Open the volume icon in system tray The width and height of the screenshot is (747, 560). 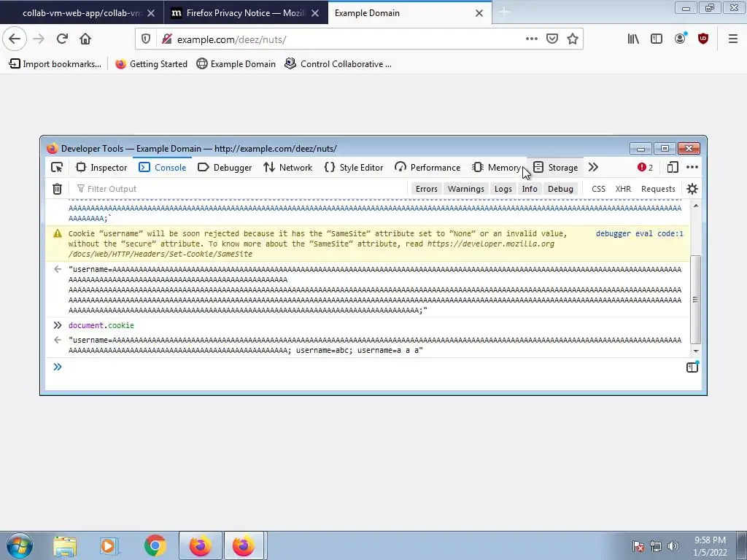[673, 546]
